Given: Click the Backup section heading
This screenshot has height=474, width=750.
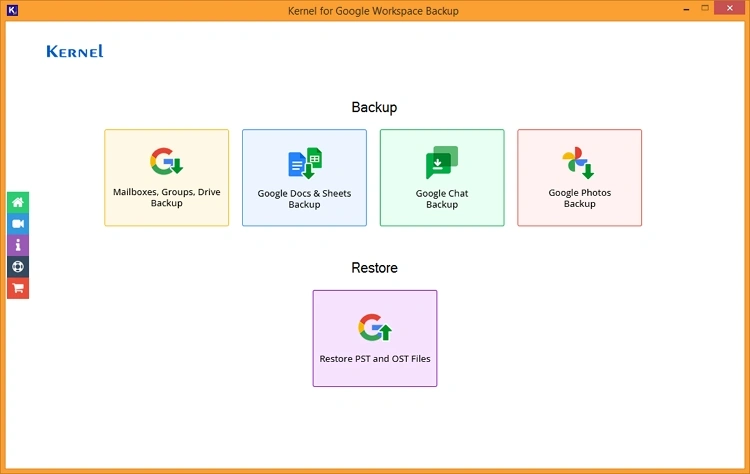Looking at the screenshot, I should point(374,107).
